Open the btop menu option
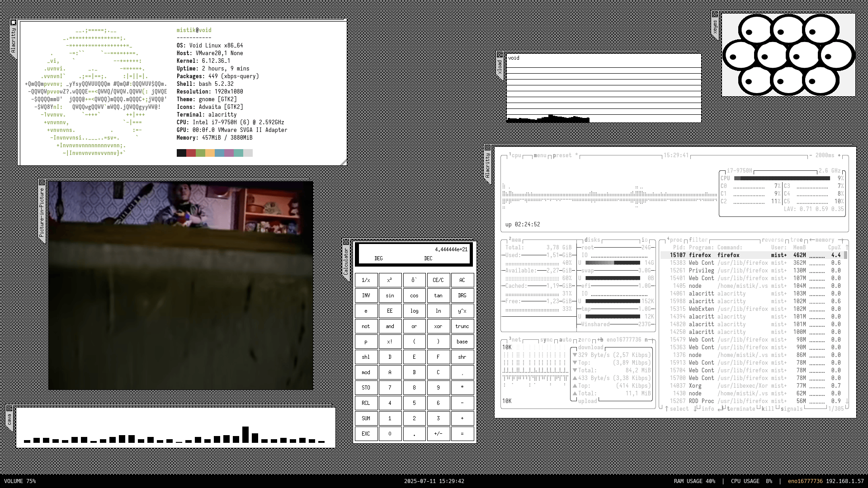Image resolution: width=868 pixels, height=488 pixels. point(540,155)
